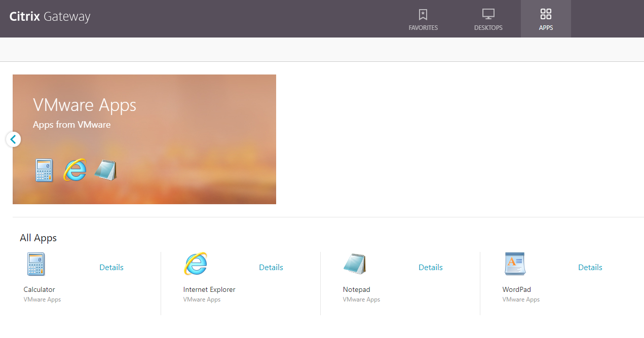Click VMware Apps label under Notepad

[362, 299]
